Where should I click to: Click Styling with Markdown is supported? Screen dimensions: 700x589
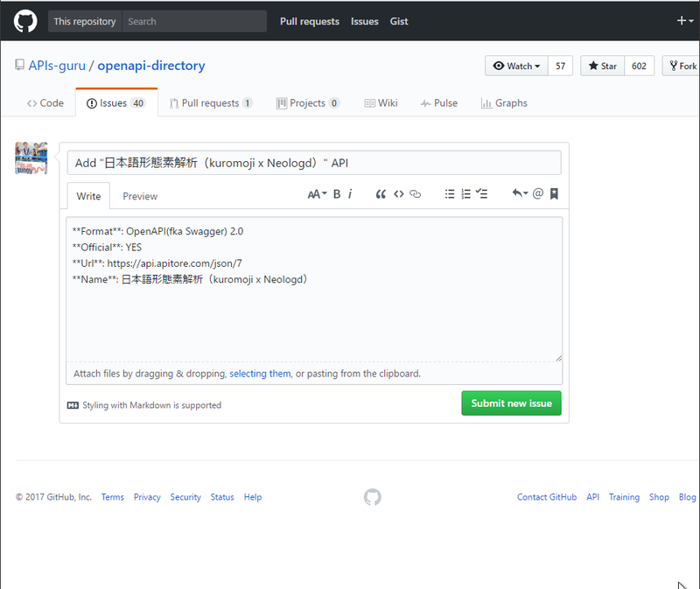click(151, 405)
